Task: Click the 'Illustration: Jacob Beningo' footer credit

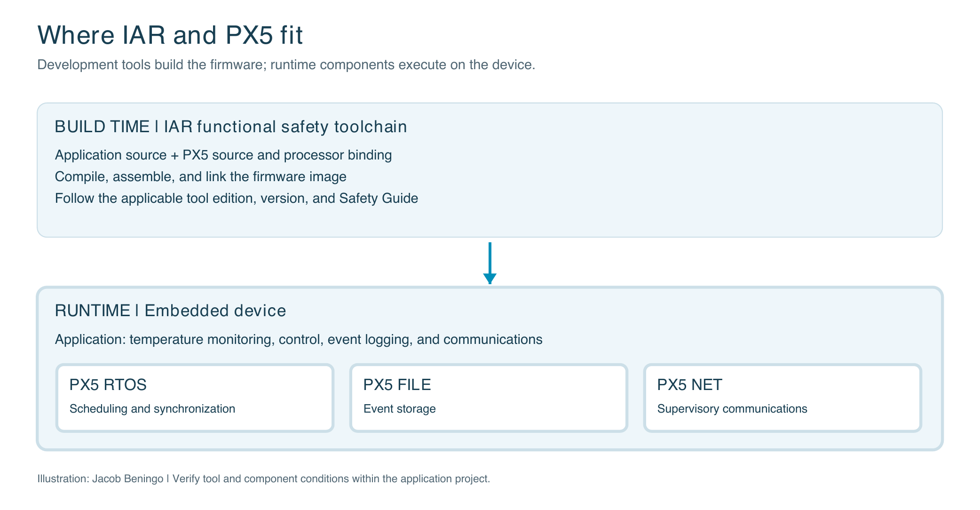Action: click(264, 478)
